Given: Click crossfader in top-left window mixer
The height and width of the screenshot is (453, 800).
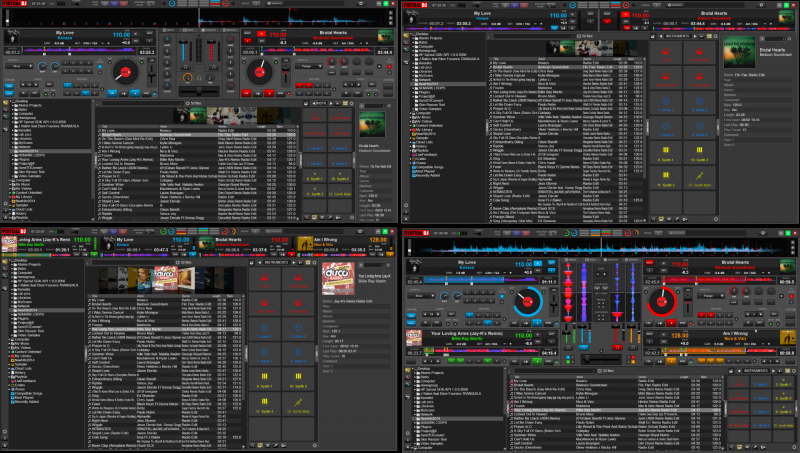Looking at the screenshot, I should (199, 91).
